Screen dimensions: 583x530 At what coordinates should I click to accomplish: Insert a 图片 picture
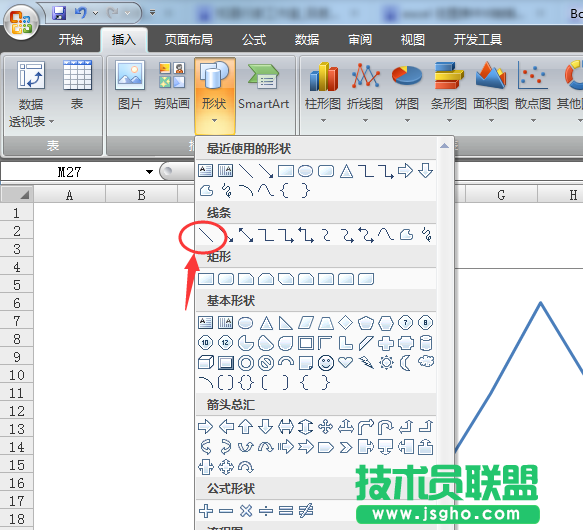pos(130,85)
